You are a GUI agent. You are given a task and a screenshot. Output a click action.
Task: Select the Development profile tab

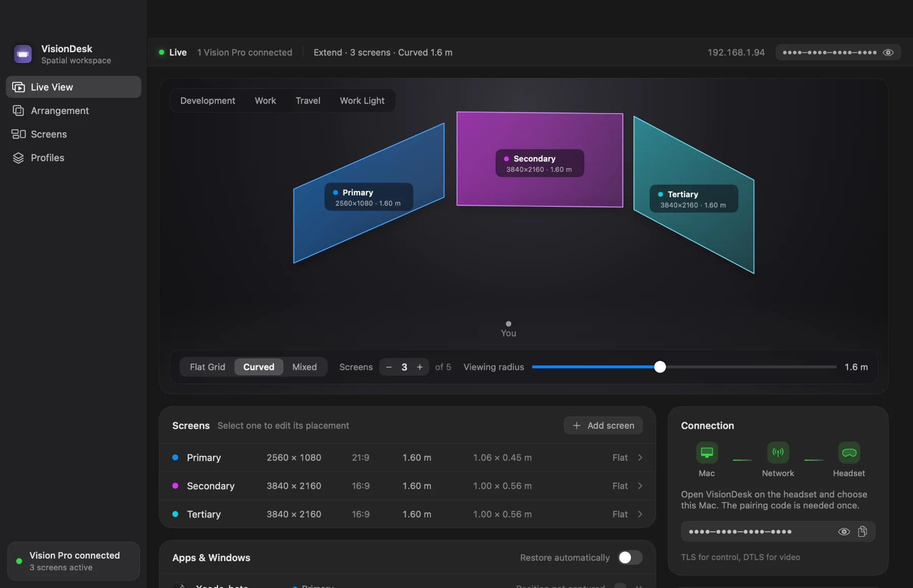207,100
